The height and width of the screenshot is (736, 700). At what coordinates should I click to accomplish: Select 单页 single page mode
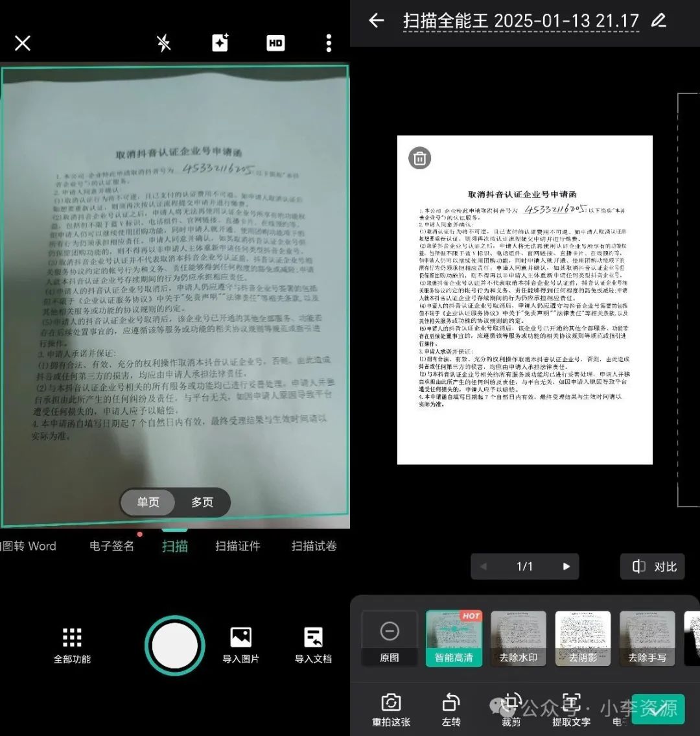click(x=148, y=503)
